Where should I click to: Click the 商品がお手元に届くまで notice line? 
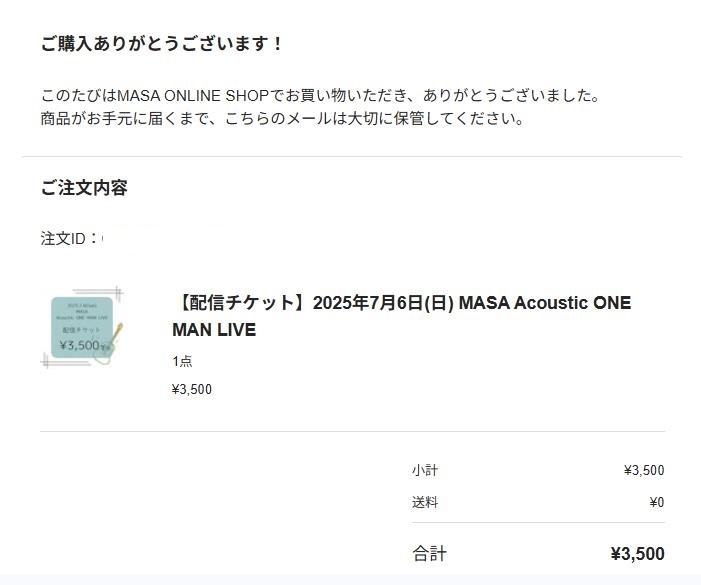(282, 119)
